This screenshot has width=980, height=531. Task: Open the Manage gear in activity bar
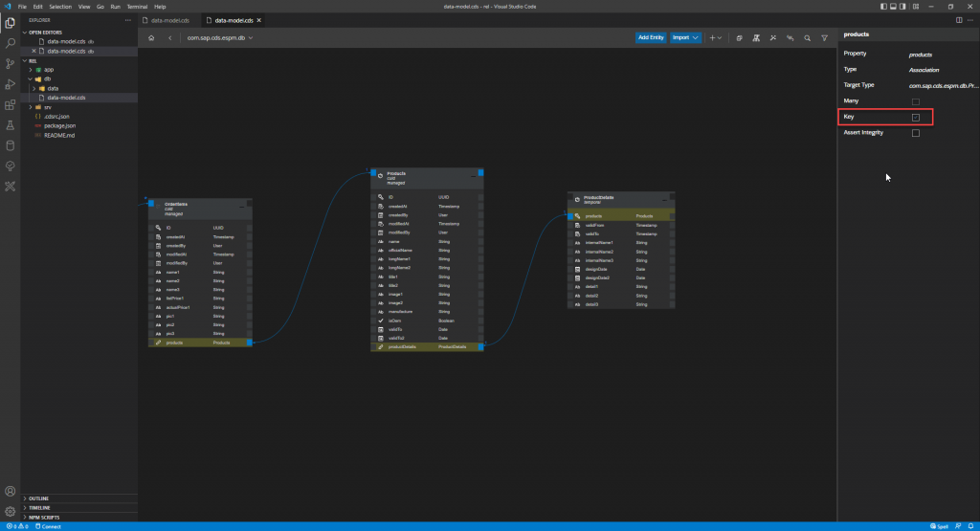point(10,512)
